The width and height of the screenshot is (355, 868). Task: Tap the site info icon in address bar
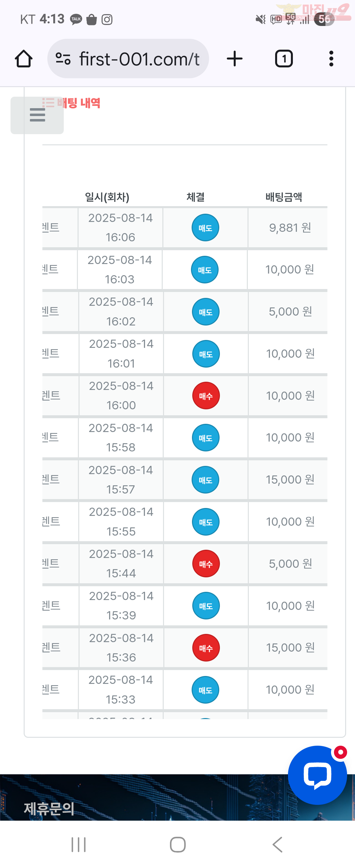[x=63, y=59]
